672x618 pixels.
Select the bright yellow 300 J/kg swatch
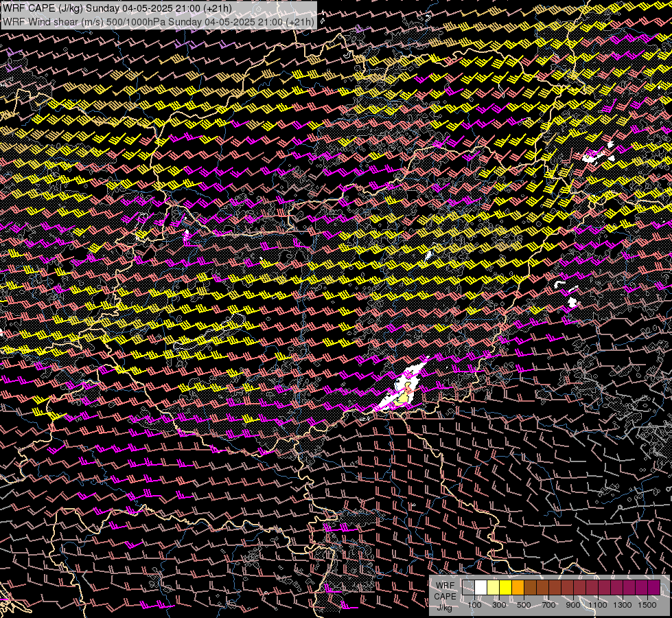point(506,588)
